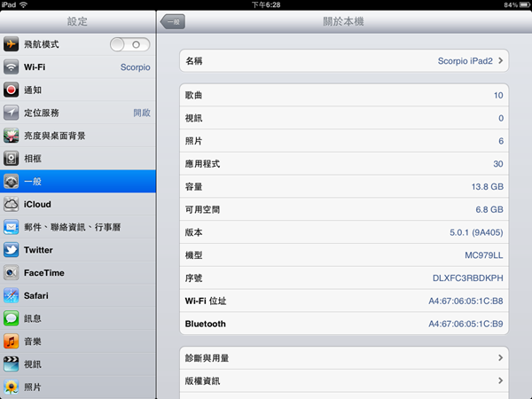Tap the Video clapperboard icon (視訊)
Viewport: 532px width, 399px height.
coord(11,364)
